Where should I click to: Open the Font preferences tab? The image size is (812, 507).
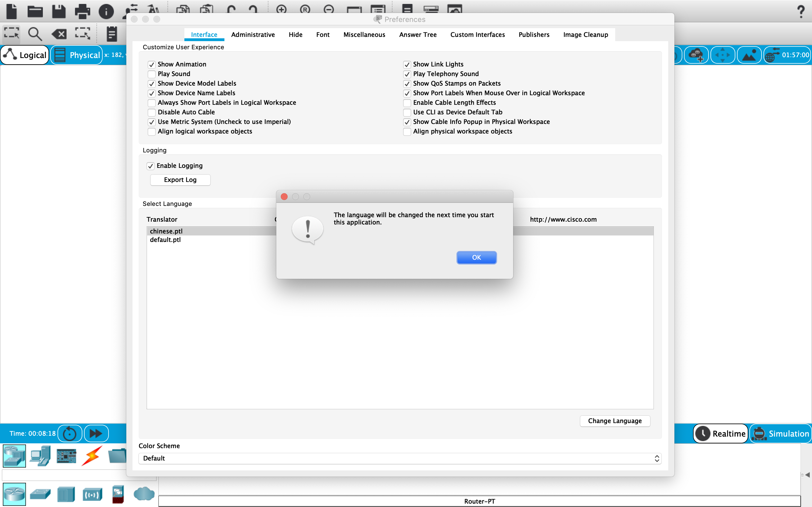tap(323, 35)
